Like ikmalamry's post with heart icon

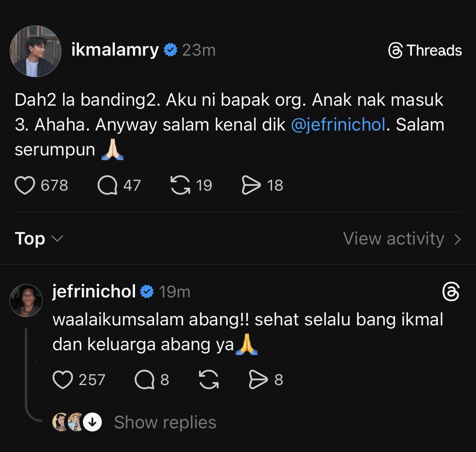click(x=24, y=185)
